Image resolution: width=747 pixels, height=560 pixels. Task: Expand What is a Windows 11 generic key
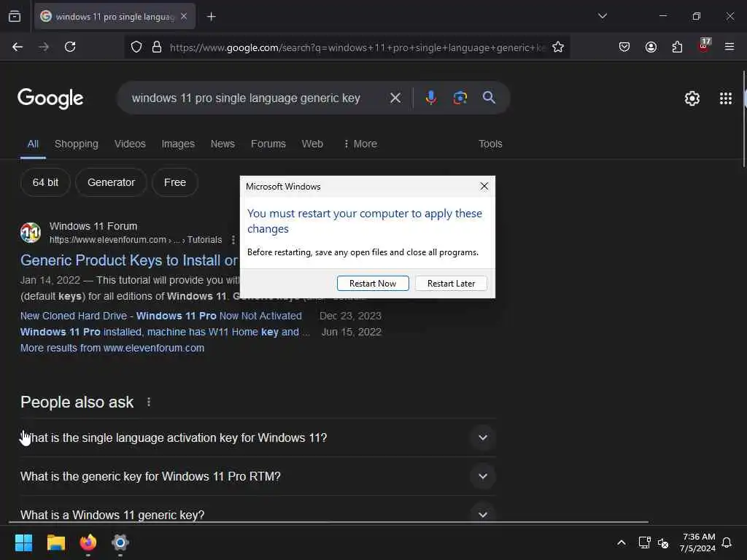point(258,515)
